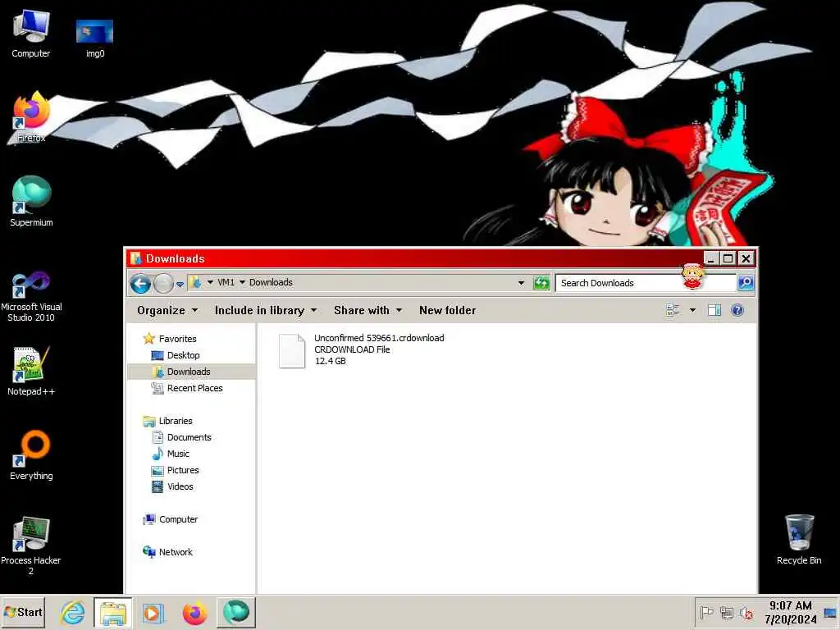
Task: Select the Recycle Bin desktop icon
Action: click(x=799, y=540)
